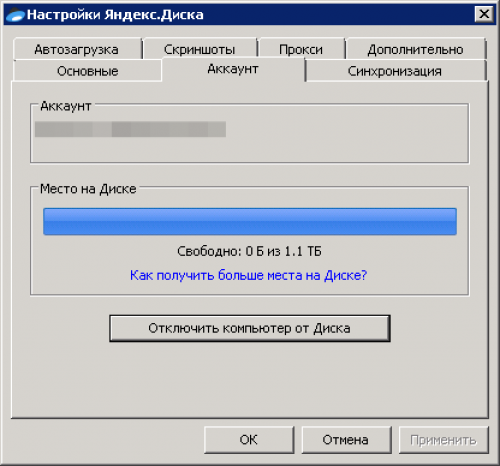Image resolution: width=500 pixels, height=466 pixels.
Task: Click the 'Настройки Яндекс.Диска' window title
Action: 115,15
